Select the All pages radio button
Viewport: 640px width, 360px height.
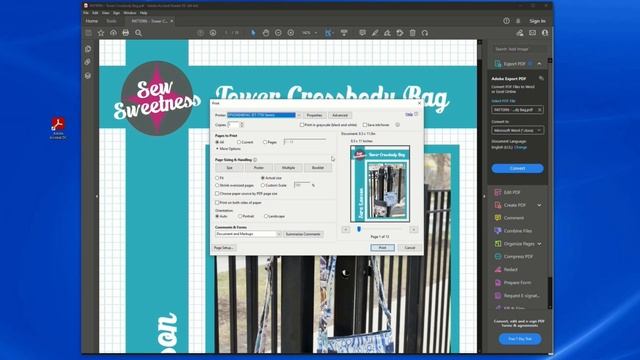tap(217, 142)
